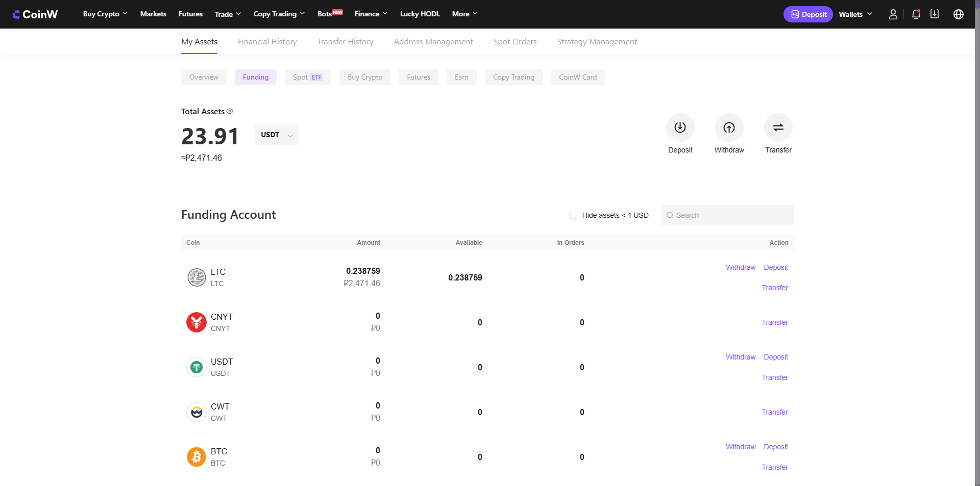Open Futures in the top navigation
This screenshot has width=980, height=486.
[190, 14]
